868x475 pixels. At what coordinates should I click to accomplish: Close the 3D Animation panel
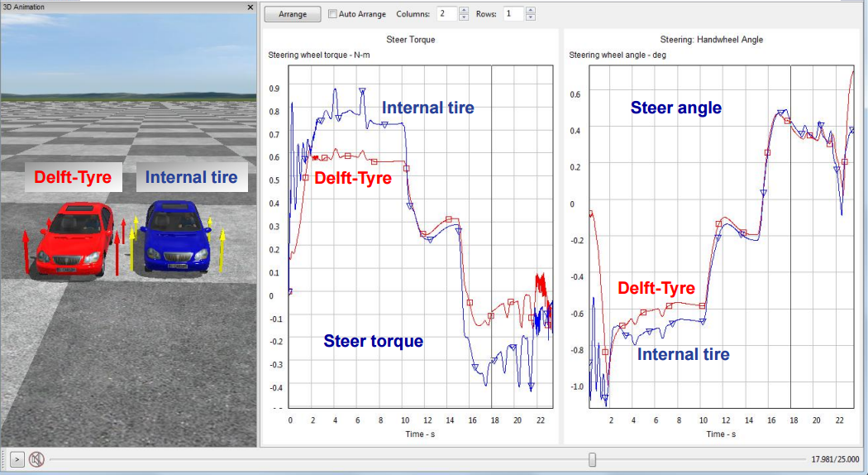[250, 7]
